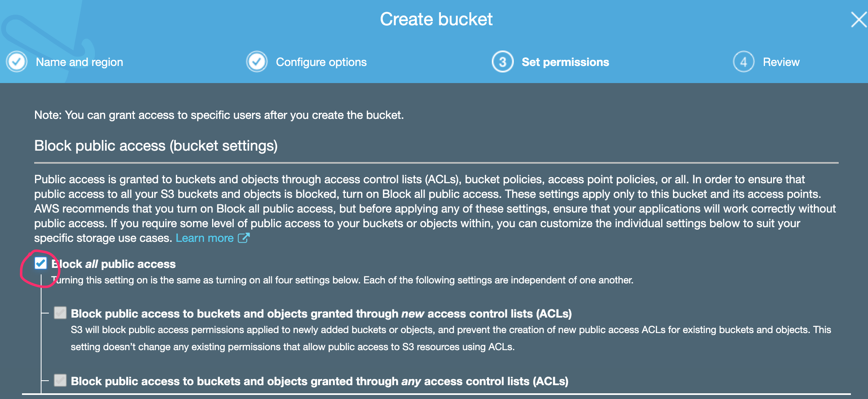Click the Create bucket title text
This screenshot has width=868, height=399.
436,19
